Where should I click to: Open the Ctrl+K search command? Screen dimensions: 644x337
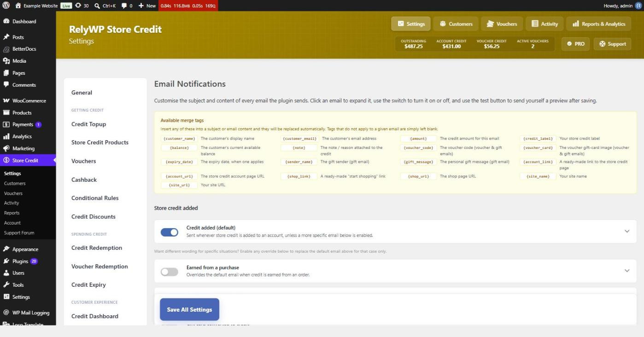(x=105, y=6)
